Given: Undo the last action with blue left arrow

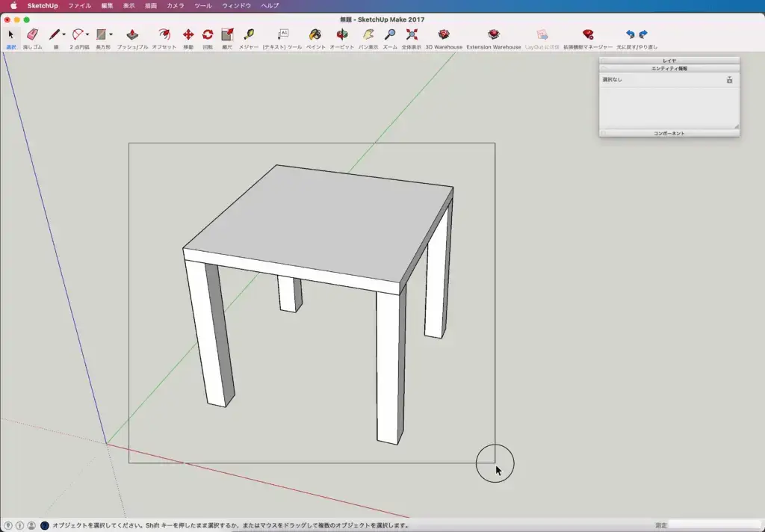Looking at the screenshot, I should 631,34.
